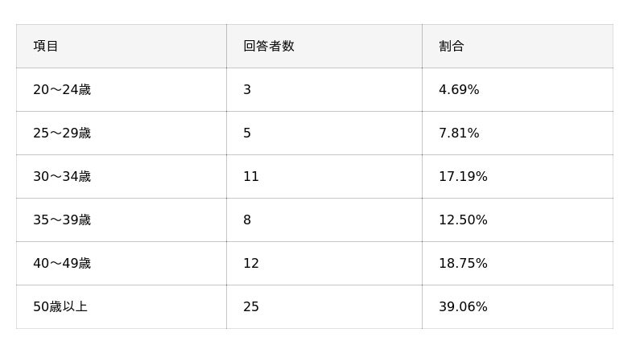644x353 pixels.
Task: Click respondent count 11 cell
Action: pos(251,177)
